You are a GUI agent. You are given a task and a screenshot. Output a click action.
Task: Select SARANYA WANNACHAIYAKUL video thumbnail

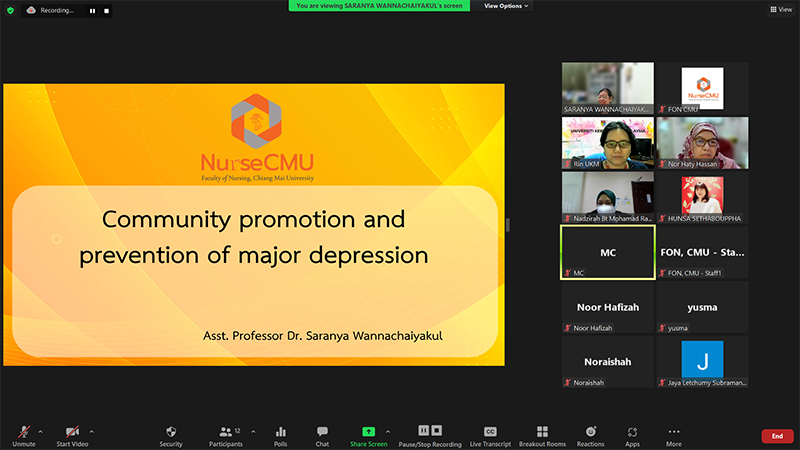[x=608, y=88]
